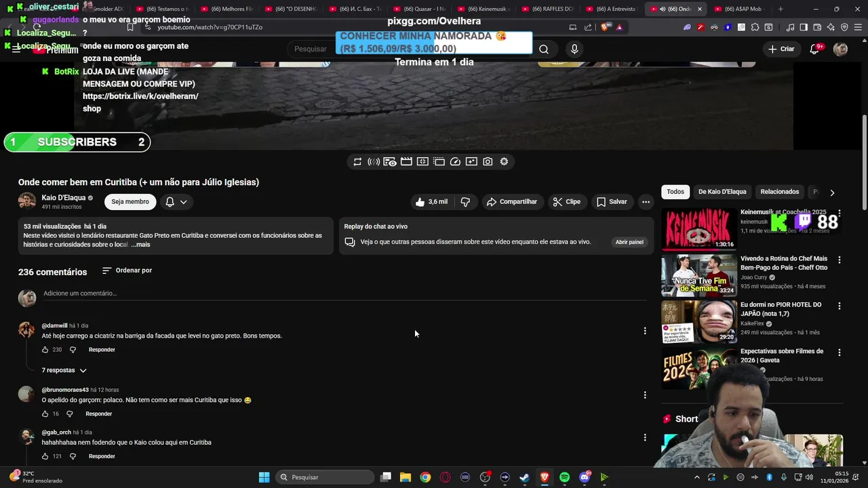Reply to the @brunomoraes43 comment
Viewport: 868px width, 488px height.
coord(98,414)
